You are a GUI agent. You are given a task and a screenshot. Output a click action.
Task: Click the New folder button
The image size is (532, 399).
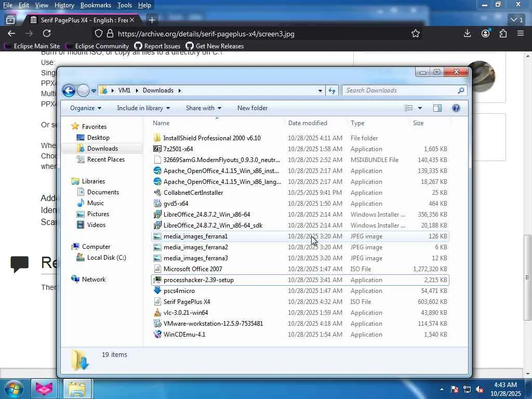click(x=252, y=108)
